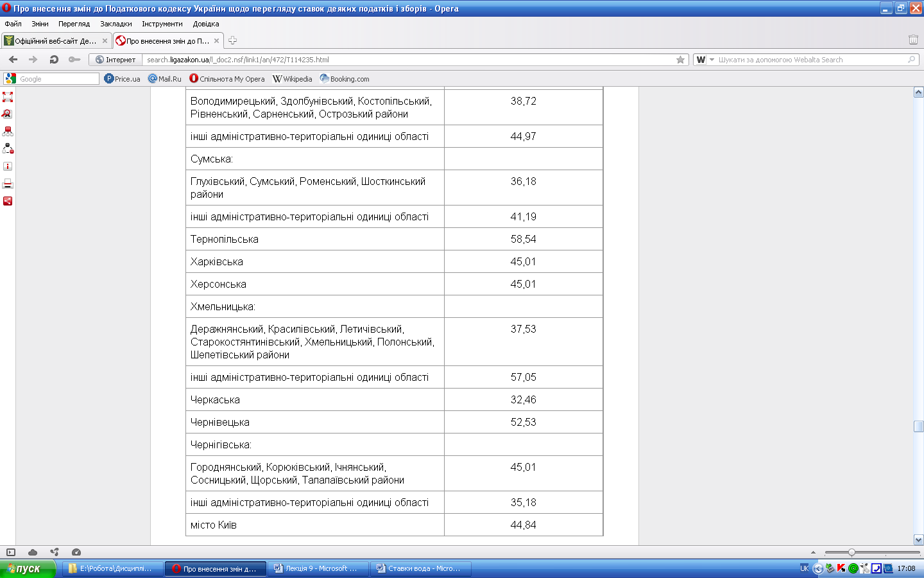Open Спільнота My Opera bookmark

point(227,79)
